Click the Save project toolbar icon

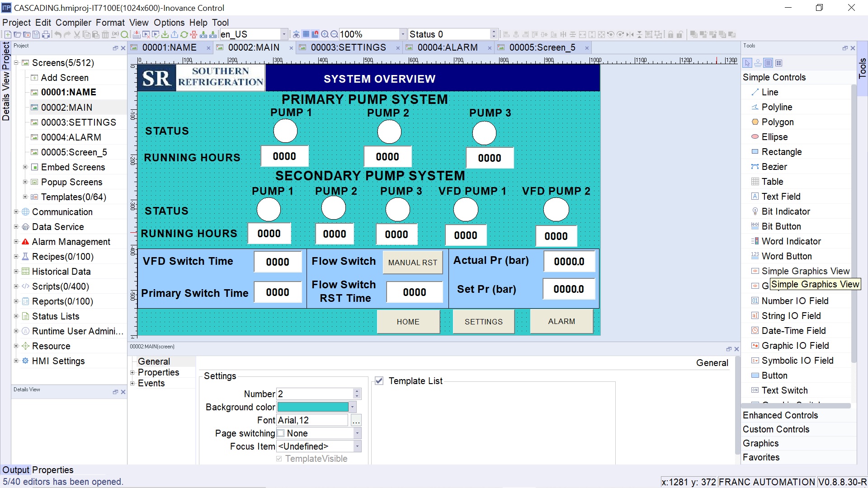click(x=36, y=34)
